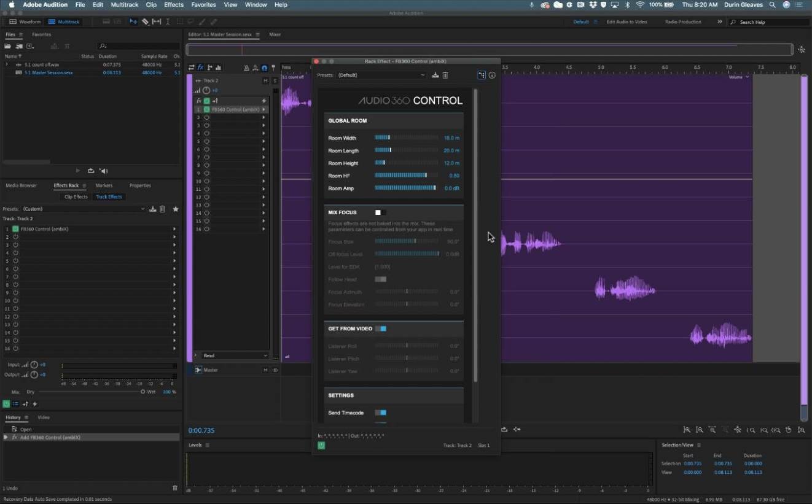Click the metronome icon above tracks
This screenshot has width=812, height=504.
(246, 68)
